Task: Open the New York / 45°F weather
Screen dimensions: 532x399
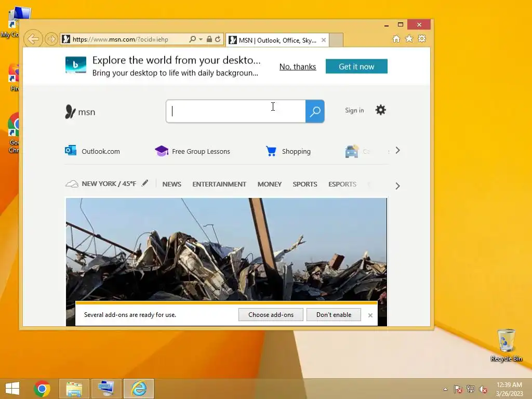Action: [x=101, y=183]
